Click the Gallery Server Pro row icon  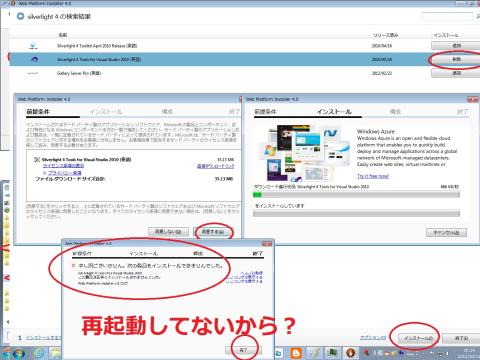33,73
